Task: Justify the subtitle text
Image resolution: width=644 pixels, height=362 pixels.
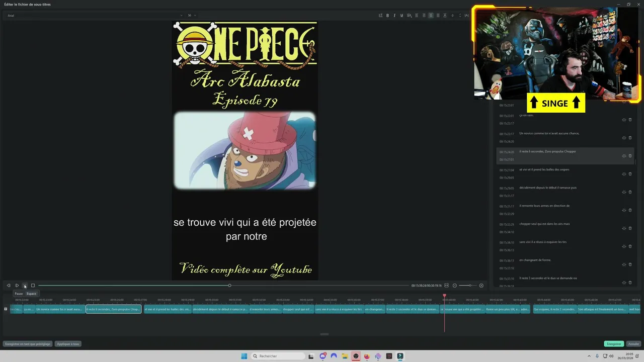Action: point(438,16)
